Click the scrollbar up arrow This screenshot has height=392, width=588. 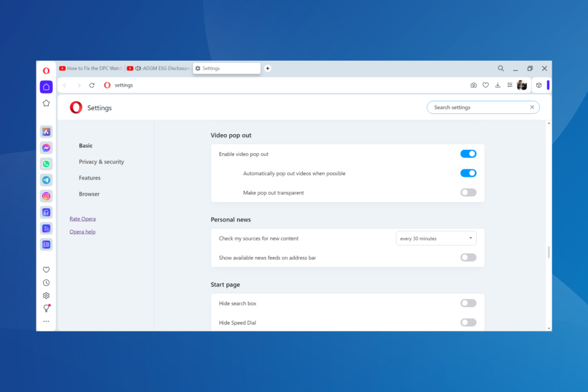pos(548,123)
